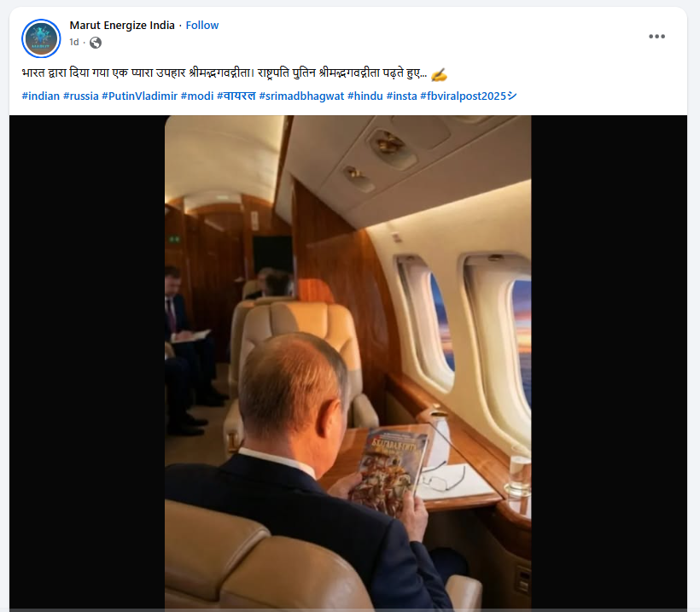
Task: Open the #fbviralpost2025 hashtag
Action: pyautogui.click(x=468, y=96)
